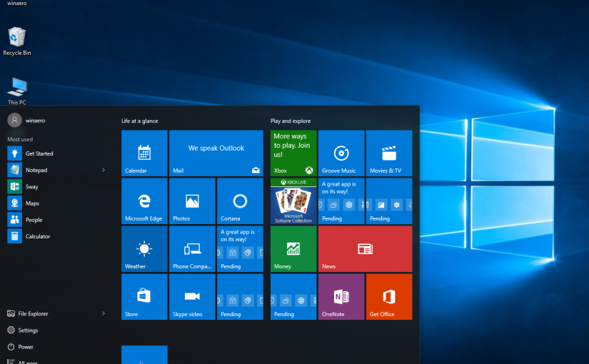
Task: Open the OneNote tile
Action: (341, 297)
